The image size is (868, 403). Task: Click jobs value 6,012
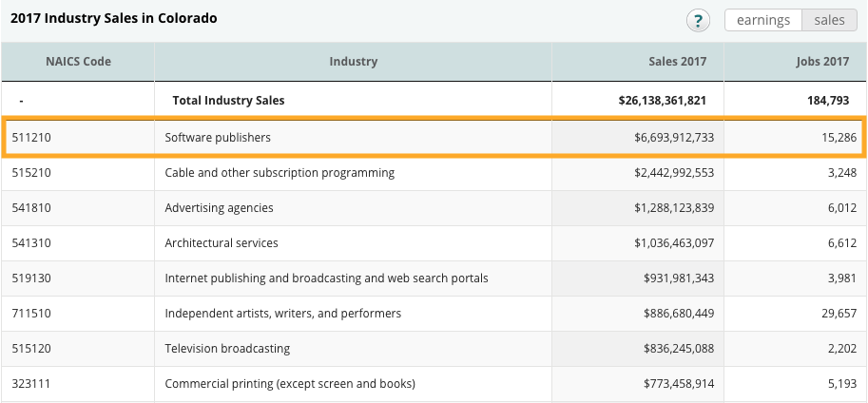click(x=842, y=208)
